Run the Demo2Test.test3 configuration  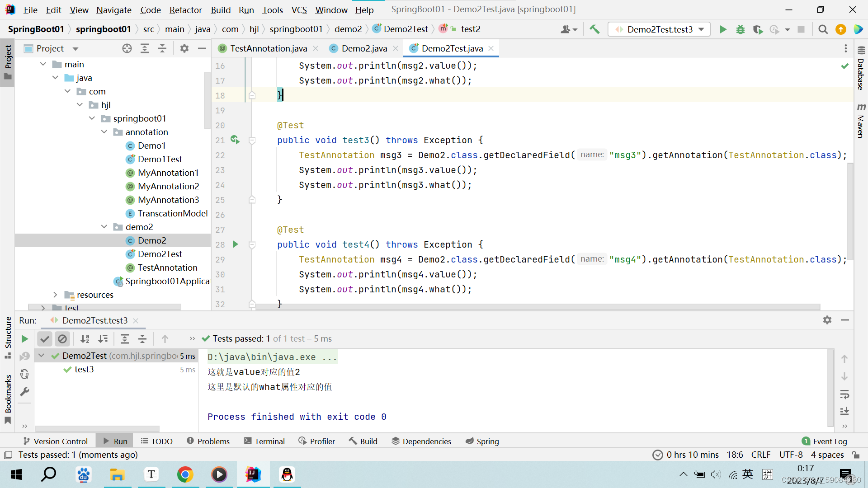tap(722, 29)
